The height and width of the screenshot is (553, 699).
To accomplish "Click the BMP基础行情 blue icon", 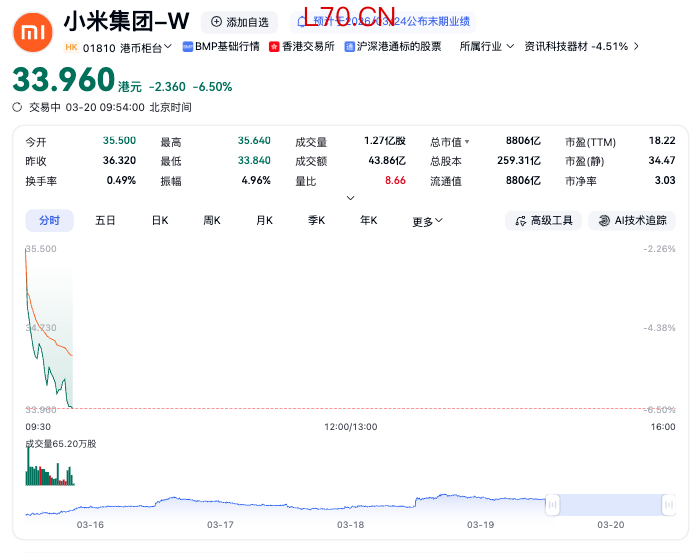I will [188, 47].
